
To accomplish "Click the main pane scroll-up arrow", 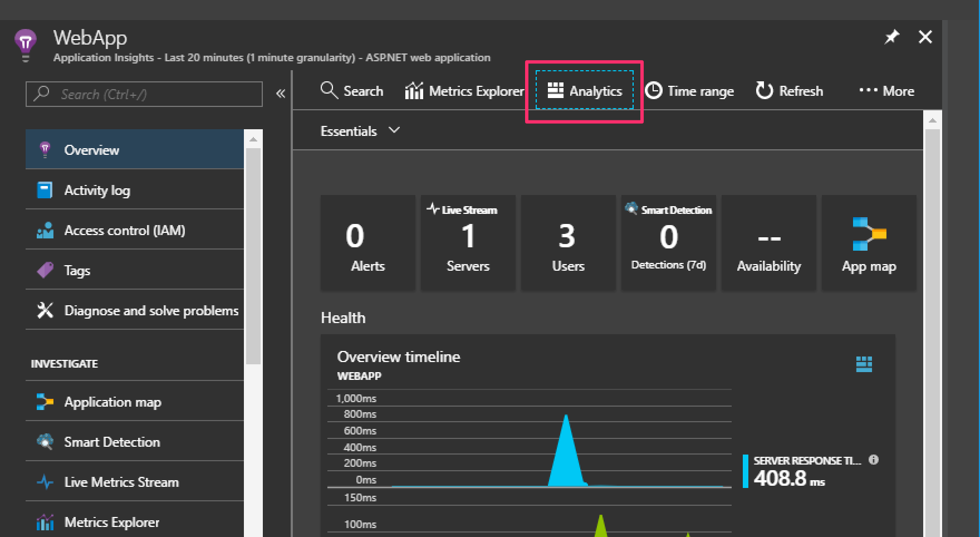I will pos(932,120).
